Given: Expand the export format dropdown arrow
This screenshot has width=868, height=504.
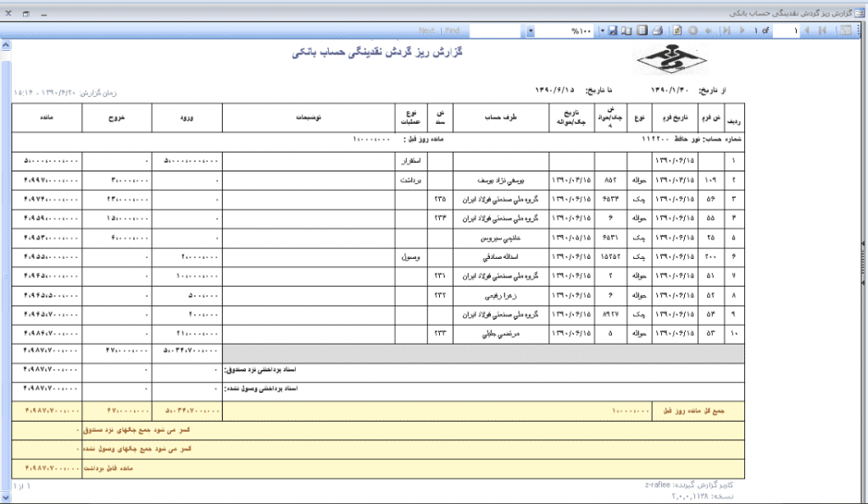Looking at the screenshot, I should point(602,31).
